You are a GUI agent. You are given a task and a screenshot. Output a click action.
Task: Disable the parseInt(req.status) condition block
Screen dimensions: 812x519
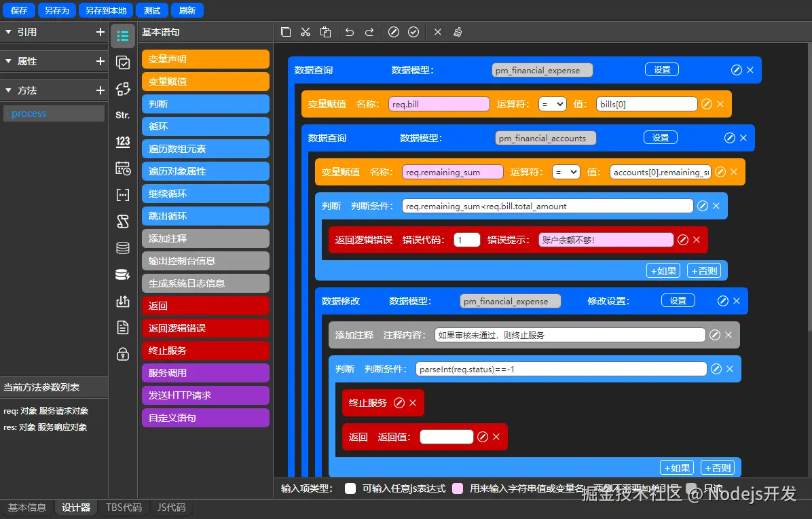click(716, 369)
